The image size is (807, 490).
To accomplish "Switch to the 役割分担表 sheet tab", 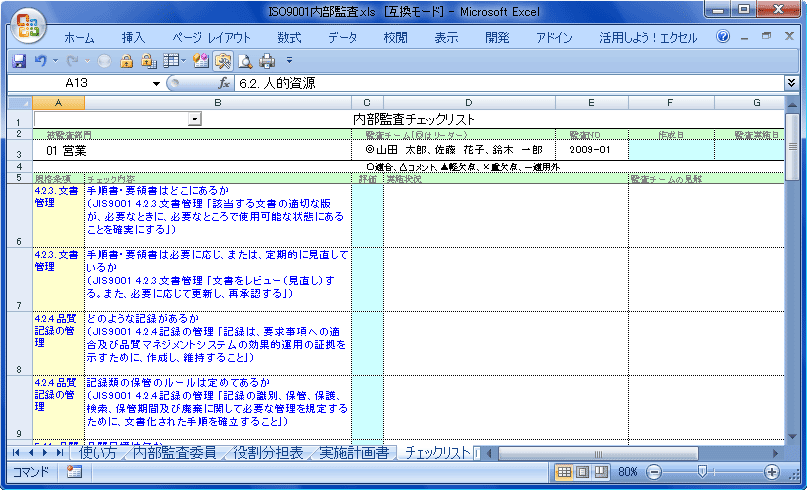I will 268,453.
